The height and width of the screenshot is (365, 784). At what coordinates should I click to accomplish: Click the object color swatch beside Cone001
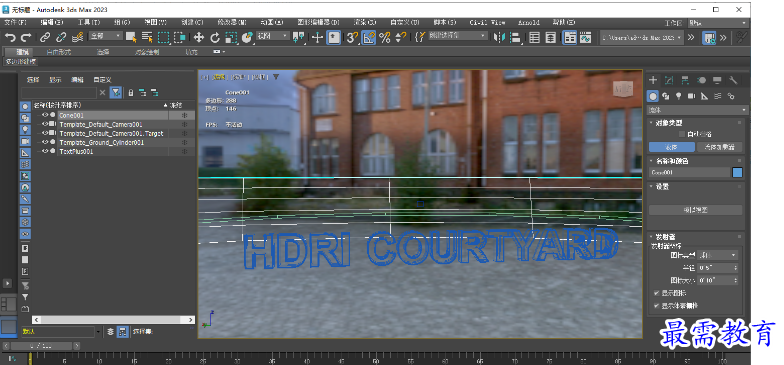[x=738, y=172]
